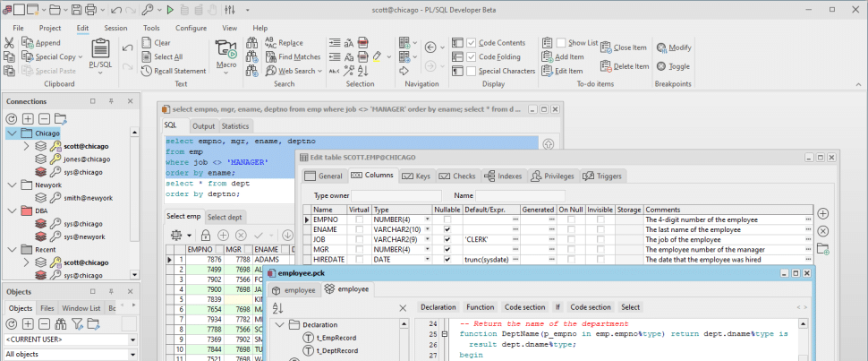The height and width of the screenshot is (361, 868).
Task: Click the Filter funnel icon in Objects panel
Action: point(78,324)
